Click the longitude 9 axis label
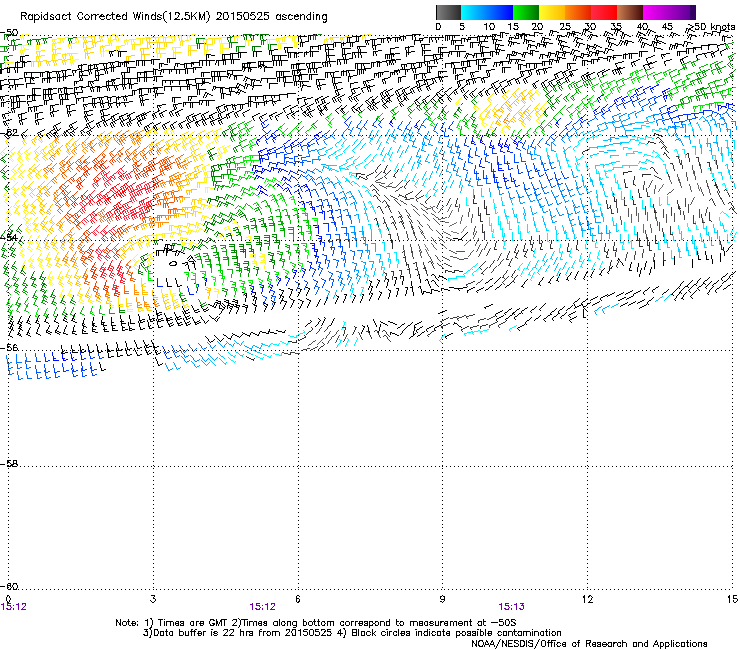Image resolution: width=740 pixels, height=650 pixels. tap(442, 599)
